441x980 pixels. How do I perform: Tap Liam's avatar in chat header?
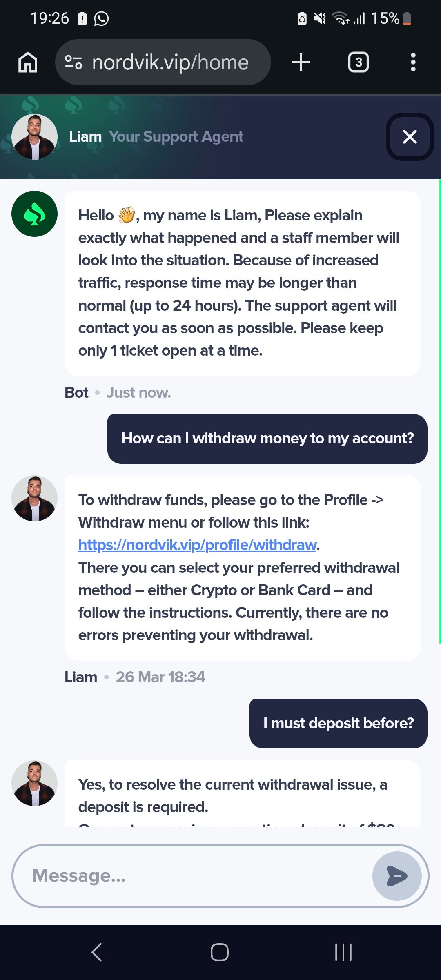click(x=34, y=137)
